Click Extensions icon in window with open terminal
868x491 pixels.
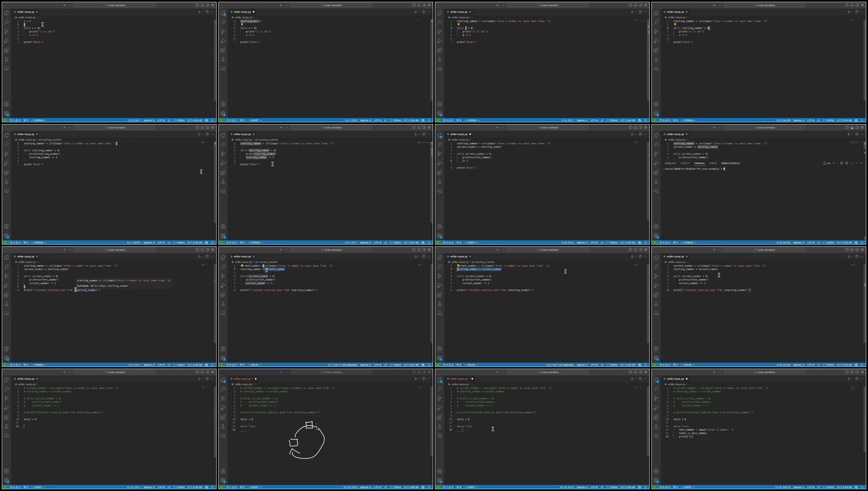[x=656, y=172]
